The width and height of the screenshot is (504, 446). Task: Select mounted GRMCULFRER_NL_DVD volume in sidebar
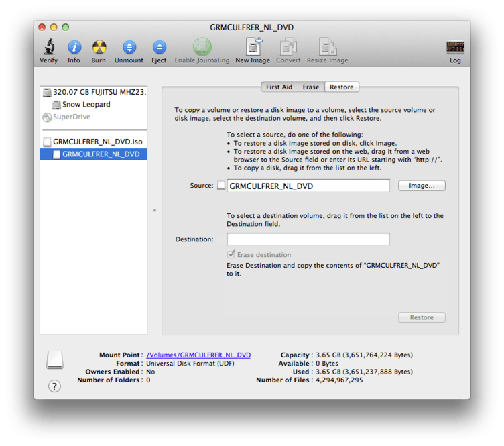click(x=94, y=154)
